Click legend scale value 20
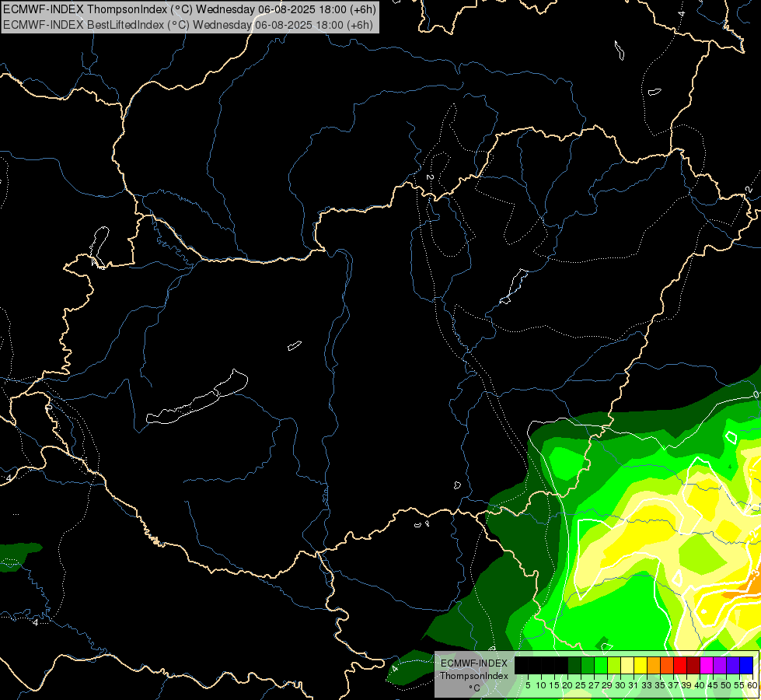 [568, 685]
